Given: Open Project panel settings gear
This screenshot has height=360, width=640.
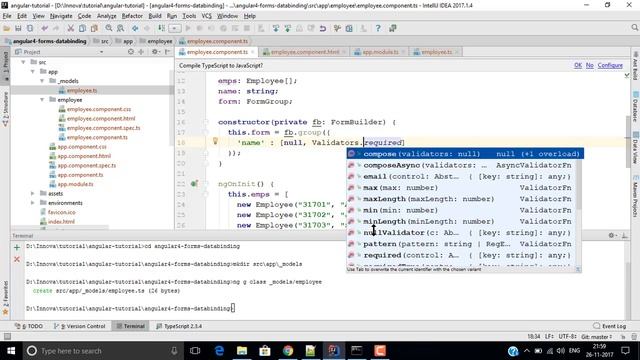Looking at the screenshot, I should pyautogui.click(x=155, y=52).
